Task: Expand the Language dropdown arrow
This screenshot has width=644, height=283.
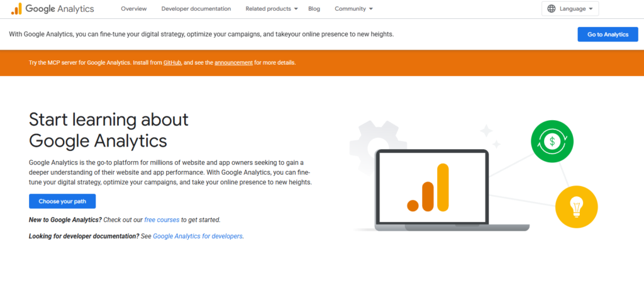Action: click(x=590, y=9)
